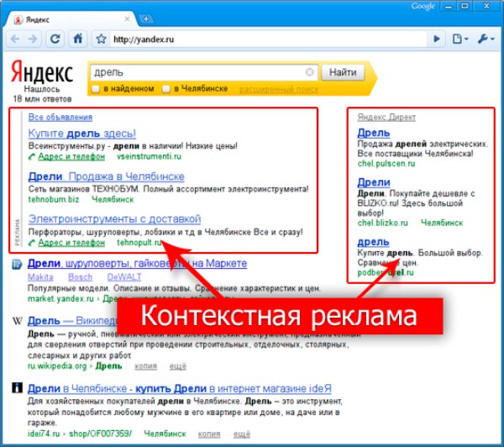This screenshot has height=447, width=504.
Task: Click vseinstrumenti.ru green URL
Action: click(x=149, y=156)
